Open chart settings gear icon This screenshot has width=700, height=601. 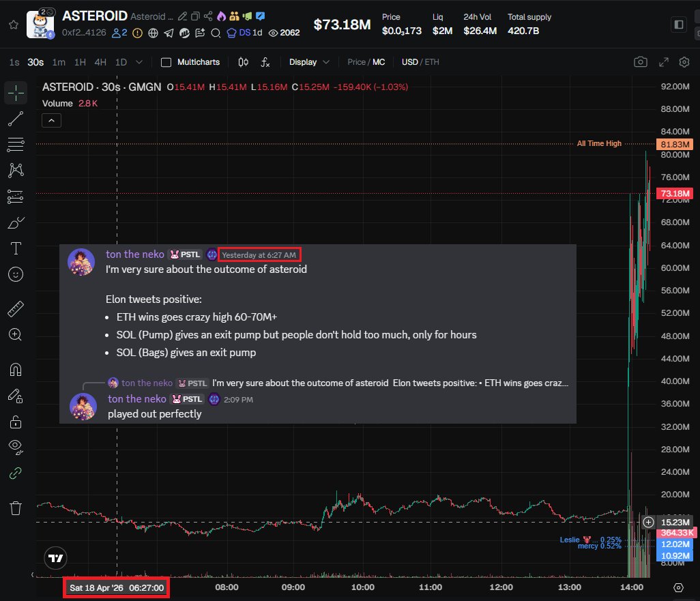coord(684,62)
